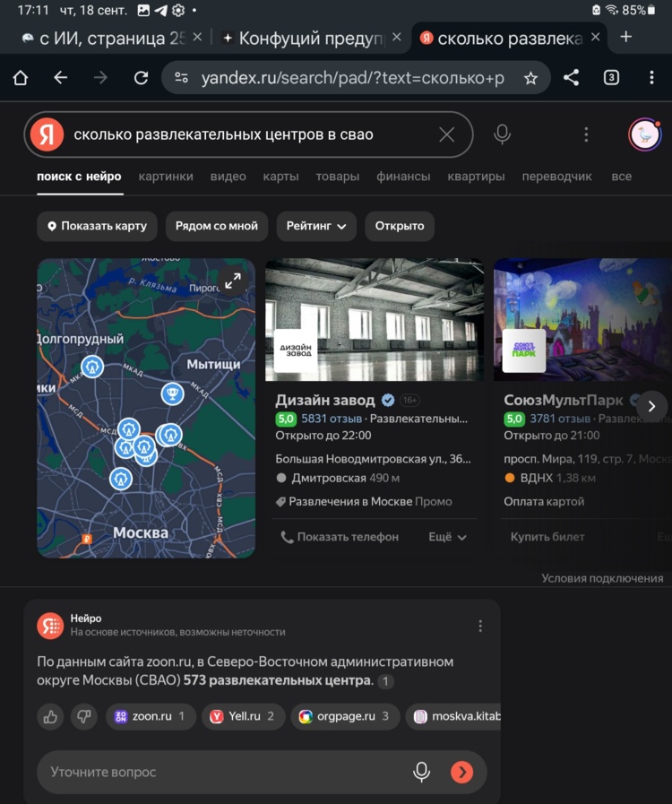Close the 'Конфуций предуп' tab
This screenshot has width=672, height=804.
(397, 38)
